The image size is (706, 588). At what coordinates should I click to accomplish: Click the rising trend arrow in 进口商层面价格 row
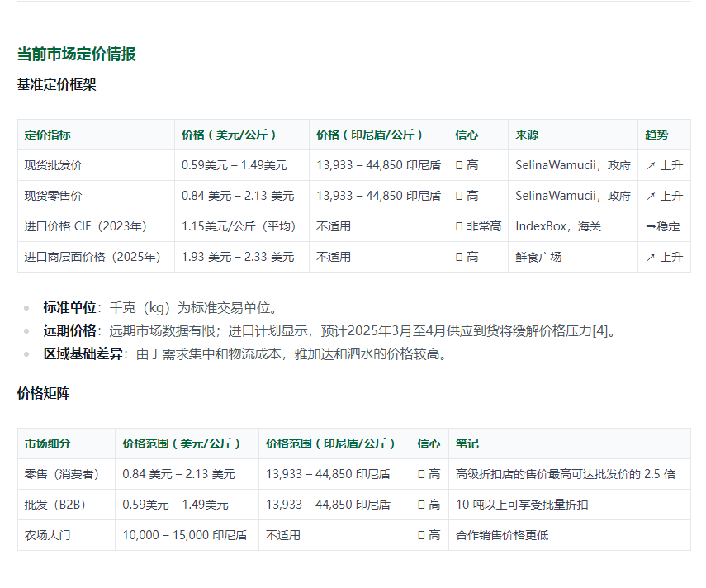click(651, 257)
